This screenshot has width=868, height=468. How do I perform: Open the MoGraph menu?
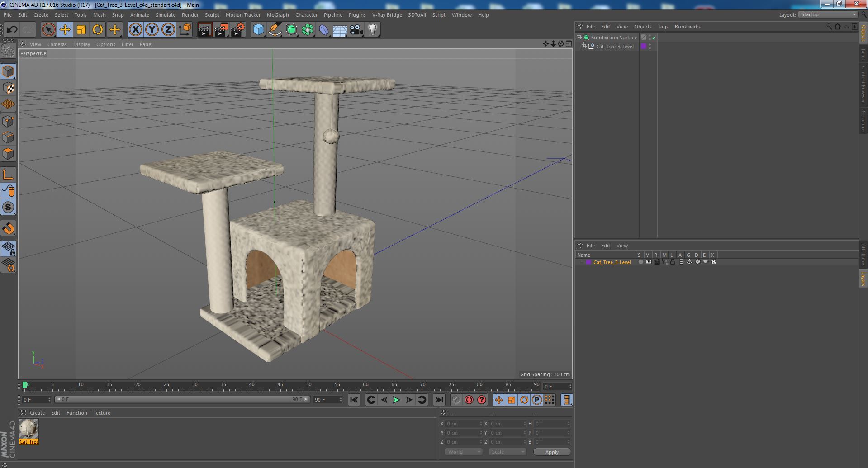[x=277, y=15]
